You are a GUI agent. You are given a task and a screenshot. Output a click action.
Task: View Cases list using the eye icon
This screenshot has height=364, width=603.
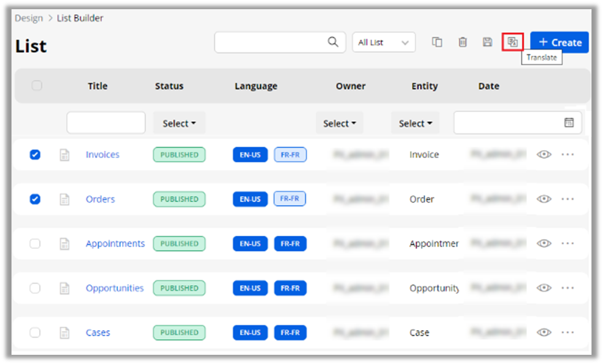point(544,332)
